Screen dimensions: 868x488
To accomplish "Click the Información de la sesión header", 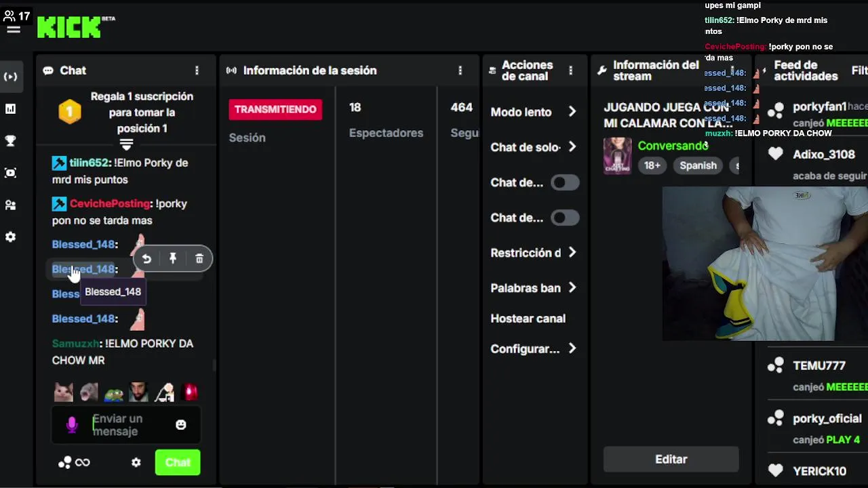I will [310, 70].
